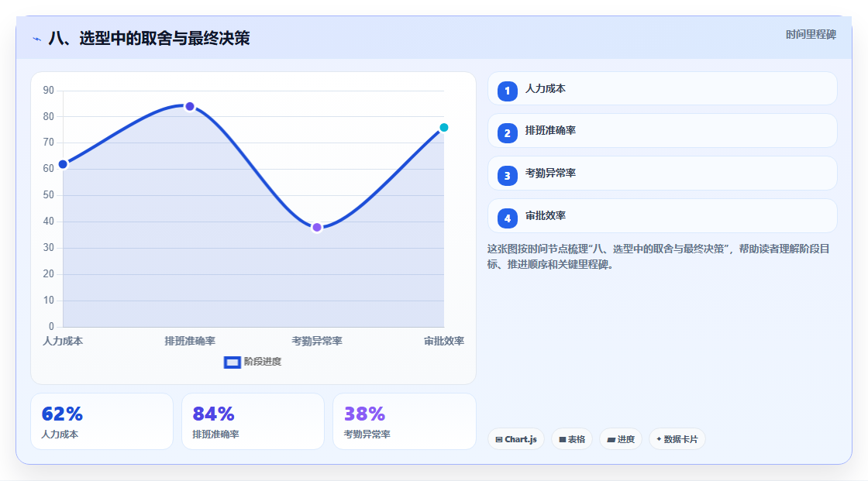Image resolution: width=868 pixels, height=481 pixels.
Task: Click the number 1 badge for 人力成本
Action: pyautogui.click(x=507, y=91)
